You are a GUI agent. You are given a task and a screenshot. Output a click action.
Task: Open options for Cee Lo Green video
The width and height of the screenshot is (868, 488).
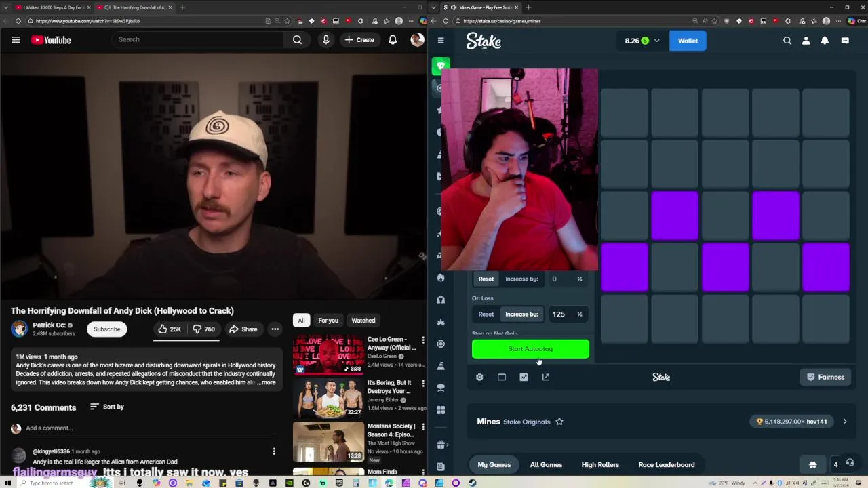point(423,340)
